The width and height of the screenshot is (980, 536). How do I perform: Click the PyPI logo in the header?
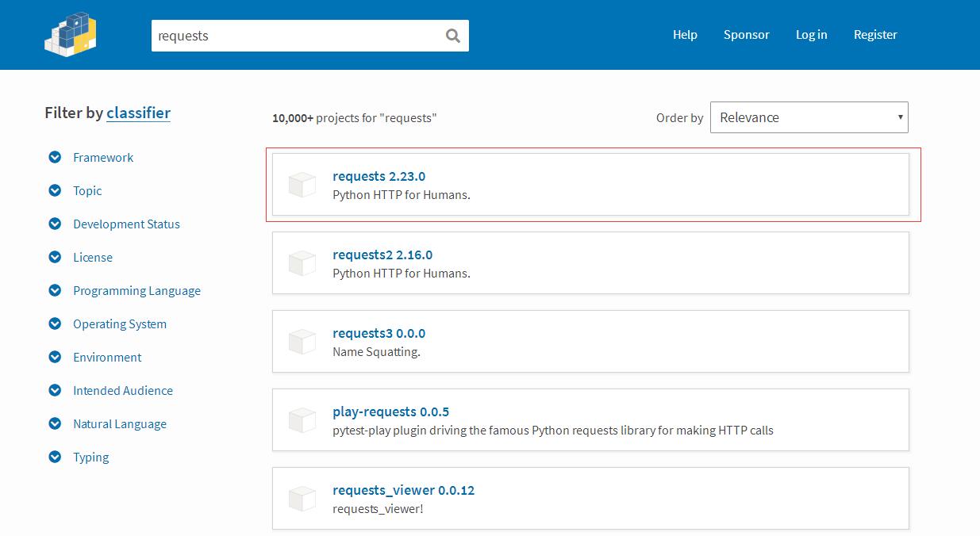coord(71,35)
